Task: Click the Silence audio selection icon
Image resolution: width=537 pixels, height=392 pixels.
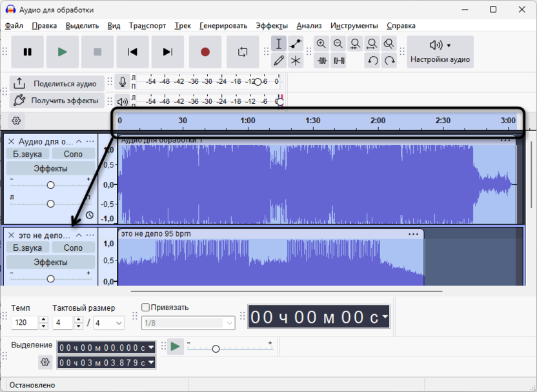Action: 338,59
